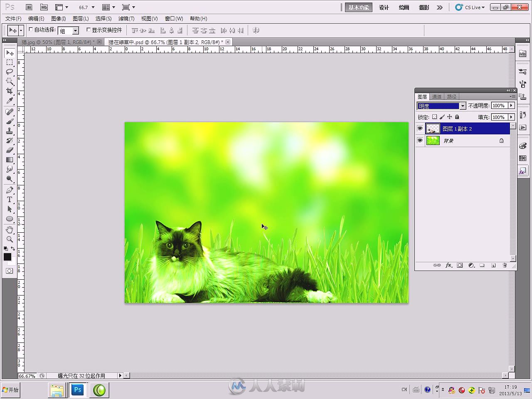Toggle lock position
Image resolution: width=532 pixels, height=399 pixels.
click(x=449, y=117)
